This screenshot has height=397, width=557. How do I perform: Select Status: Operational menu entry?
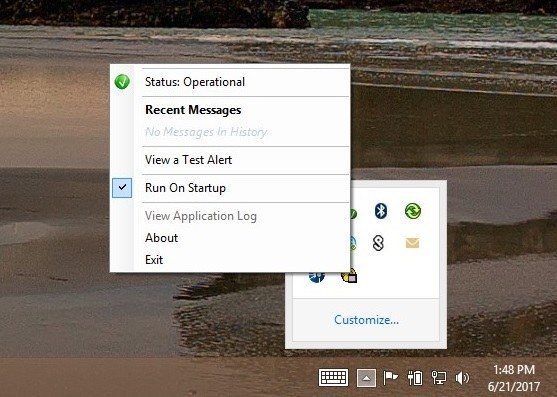230,82
